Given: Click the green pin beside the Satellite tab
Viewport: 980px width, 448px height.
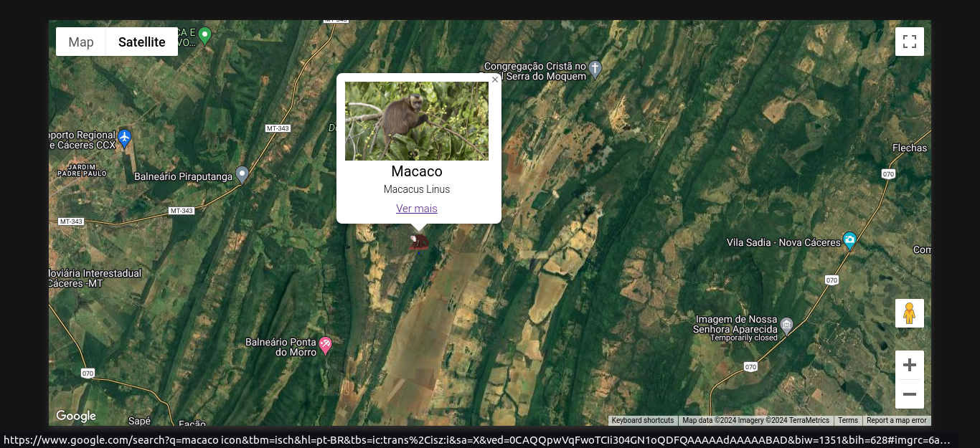Looking at the screenshot, I should tap(205, 35).
